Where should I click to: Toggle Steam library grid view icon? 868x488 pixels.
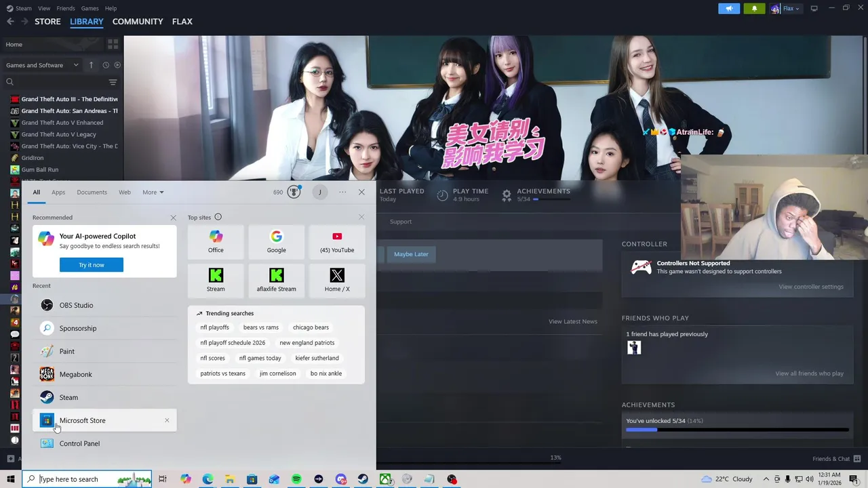(113, 44)
